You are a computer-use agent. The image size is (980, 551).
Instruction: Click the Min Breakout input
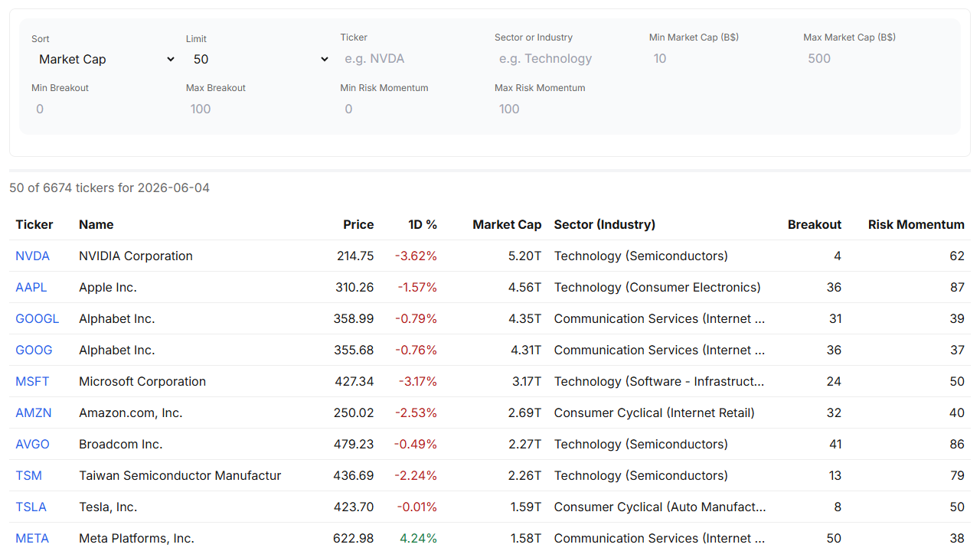(104, 109)
